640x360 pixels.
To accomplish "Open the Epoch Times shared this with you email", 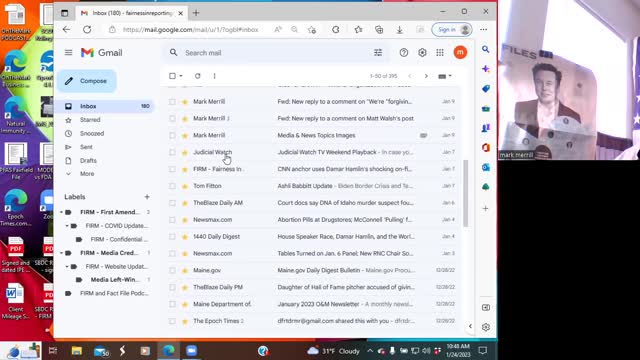I will click(x=312, y=321).
